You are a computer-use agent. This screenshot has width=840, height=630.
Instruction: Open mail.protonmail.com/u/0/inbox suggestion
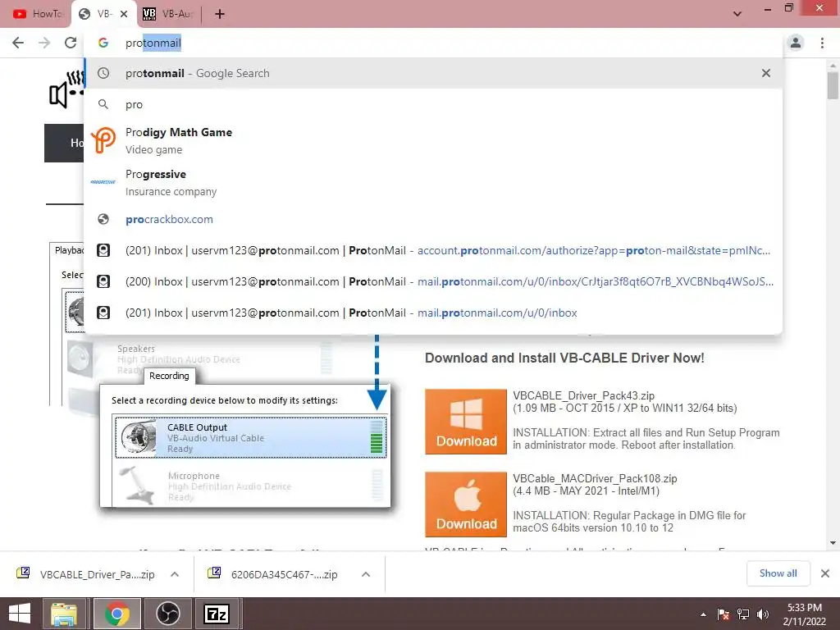pos(433,313)
